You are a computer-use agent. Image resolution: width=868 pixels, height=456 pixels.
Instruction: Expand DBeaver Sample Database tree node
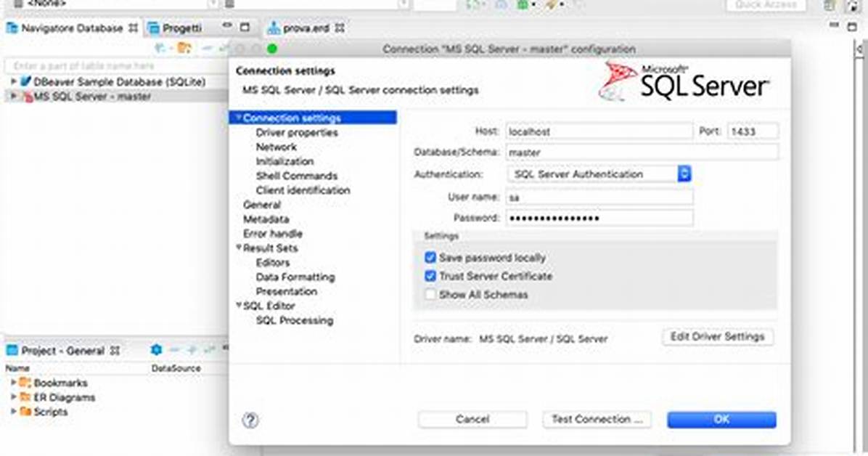[x=13, y=81]
